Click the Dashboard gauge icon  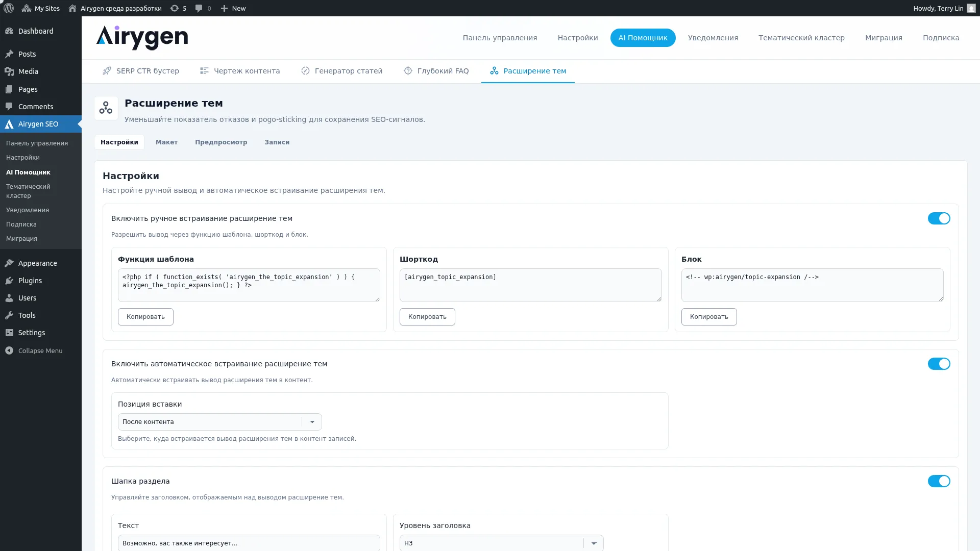pyautogui.click(x=9, y=31)
